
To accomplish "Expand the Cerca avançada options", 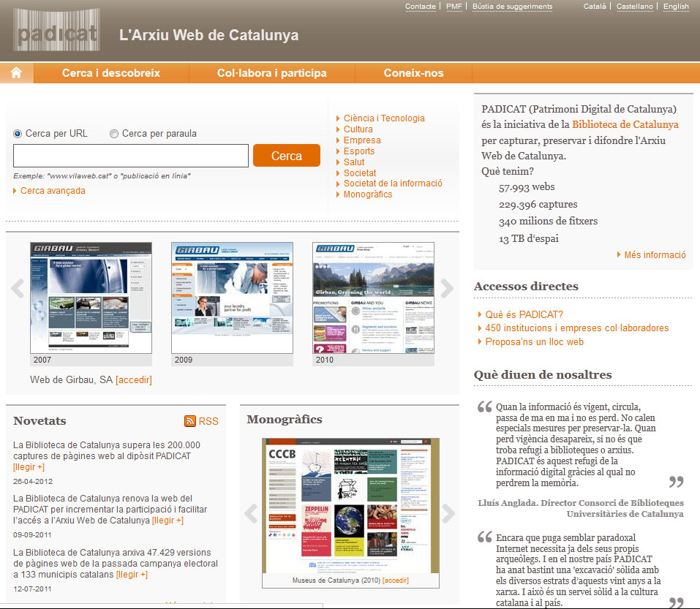I will 53,191.
